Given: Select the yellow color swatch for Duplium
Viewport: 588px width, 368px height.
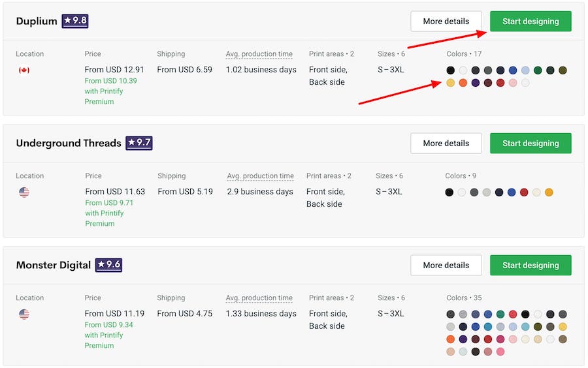Looking at the screenshot, I should tap(450, 83).
